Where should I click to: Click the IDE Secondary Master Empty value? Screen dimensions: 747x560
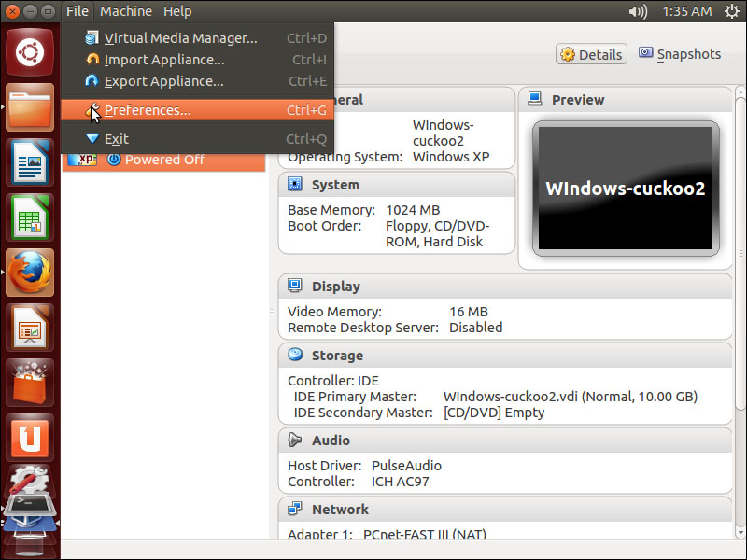[494, 413]
